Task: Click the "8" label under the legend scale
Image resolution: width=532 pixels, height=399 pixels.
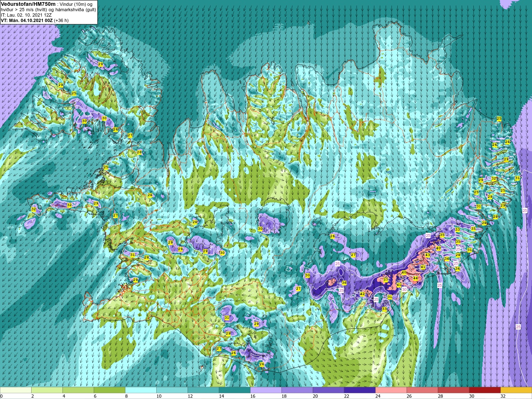Action: (127, 396)
